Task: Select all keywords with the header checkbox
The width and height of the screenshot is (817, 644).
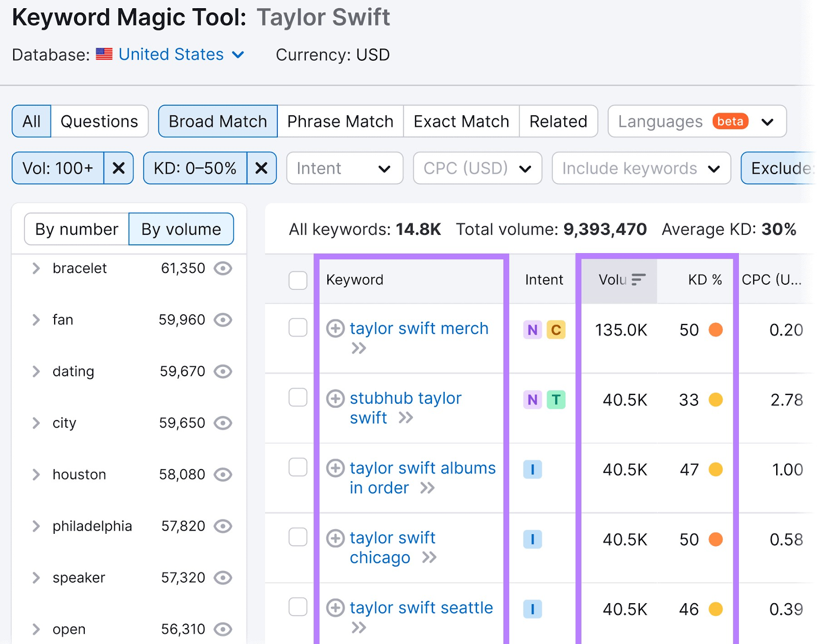Action: (298, 280)
